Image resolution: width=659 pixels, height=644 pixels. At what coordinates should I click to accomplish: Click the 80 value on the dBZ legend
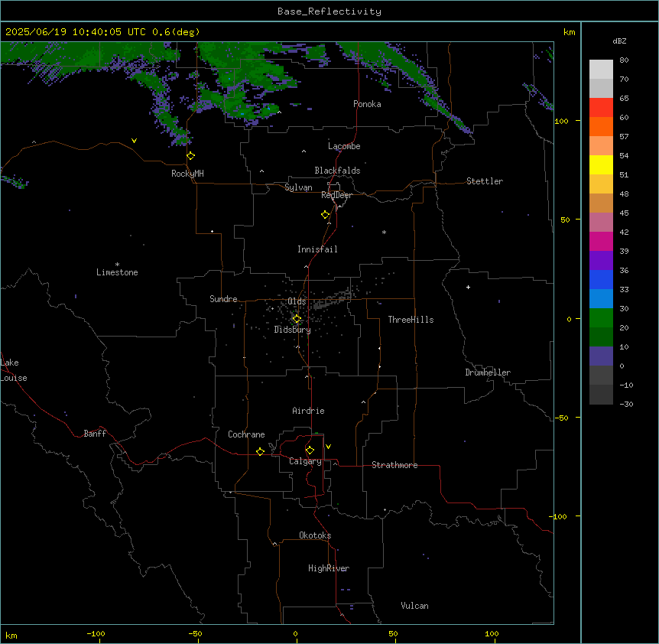point(624,60)
